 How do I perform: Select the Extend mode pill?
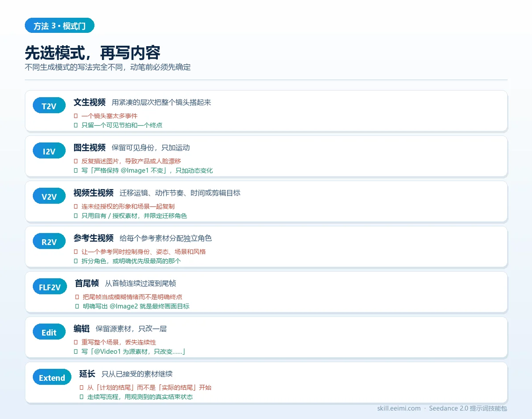point(52,377)
